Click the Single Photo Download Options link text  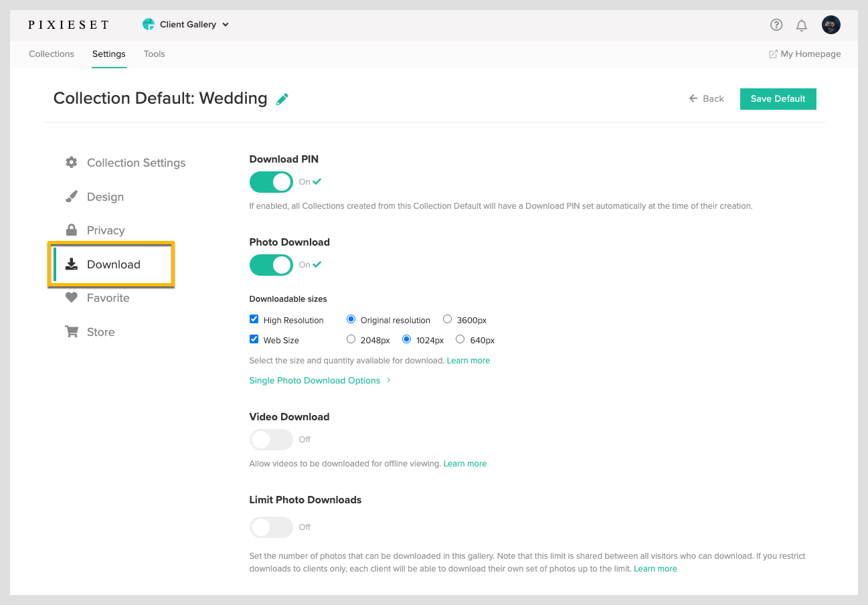click(x=315, y=381)
